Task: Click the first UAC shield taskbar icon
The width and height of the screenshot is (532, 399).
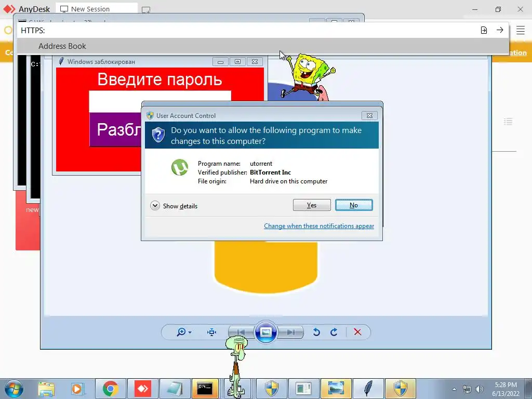Action: click(271, 389)
